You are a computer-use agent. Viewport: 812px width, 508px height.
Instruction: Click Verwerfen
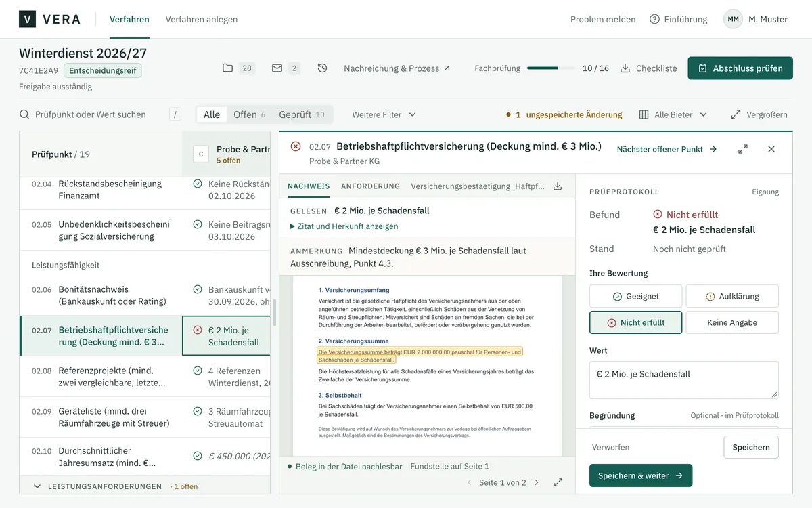[611, 447]
